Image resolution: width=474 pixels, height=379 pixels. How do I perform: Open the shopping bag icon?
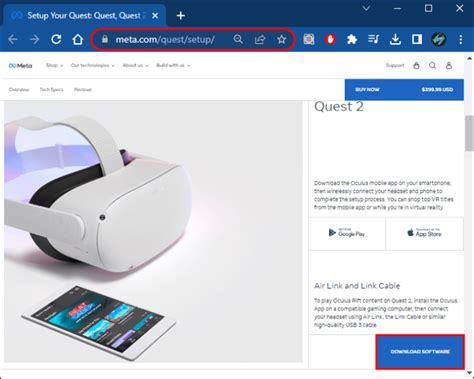pyautogui.click(x=416, y=66)
